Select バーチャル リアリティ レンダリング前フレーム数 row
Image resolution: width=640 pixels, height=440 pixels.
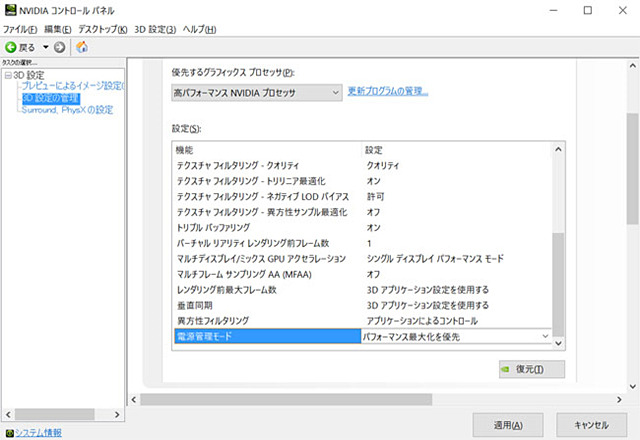coord(362,243)
